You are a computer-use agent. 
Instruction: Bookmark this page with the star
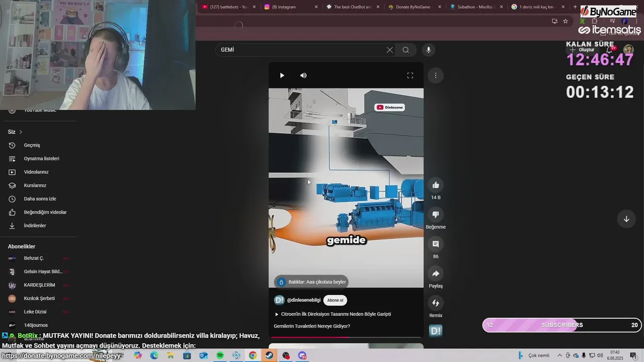pos(566,21)
